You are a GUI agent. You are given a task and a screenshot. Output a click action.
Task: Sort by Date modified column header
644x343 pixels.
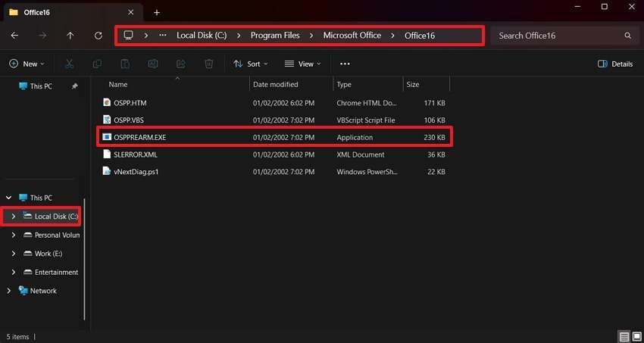(276, 85)
